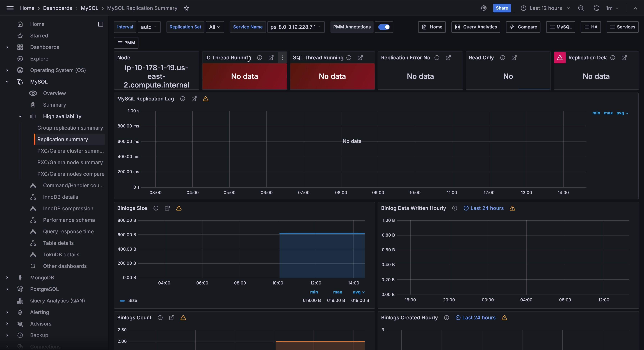This screenshot has height=350, width=644.
Task: Dock the sidebar using the panel icon
Action: pyautogui.click(x=101, y=24)
